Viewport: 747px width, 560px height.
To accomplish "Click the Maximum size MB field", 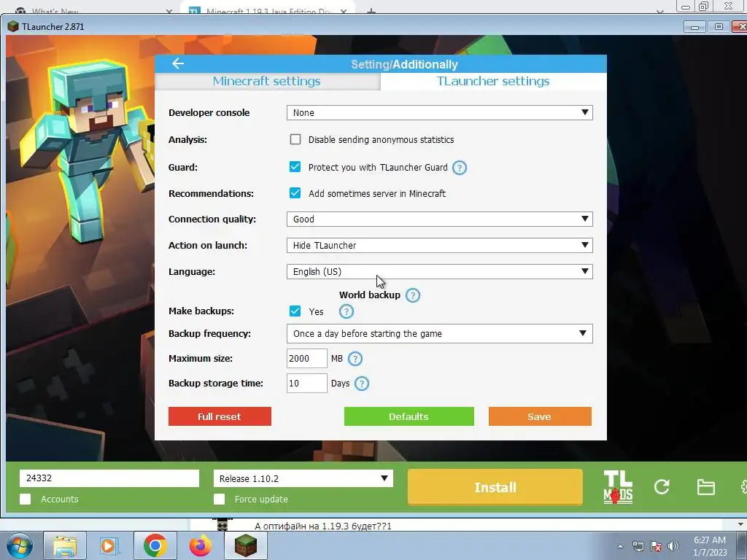I will point(307,359).
